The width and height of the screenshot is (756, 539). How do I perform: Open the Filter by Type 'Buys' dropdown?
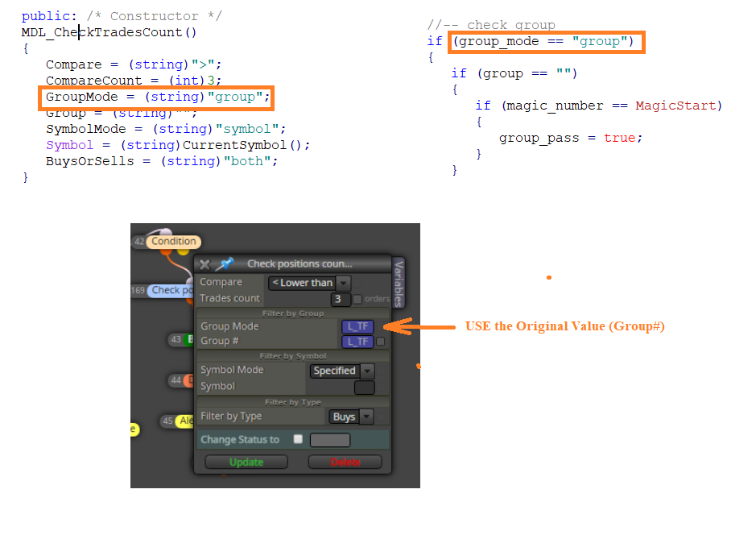coord(351,417)
